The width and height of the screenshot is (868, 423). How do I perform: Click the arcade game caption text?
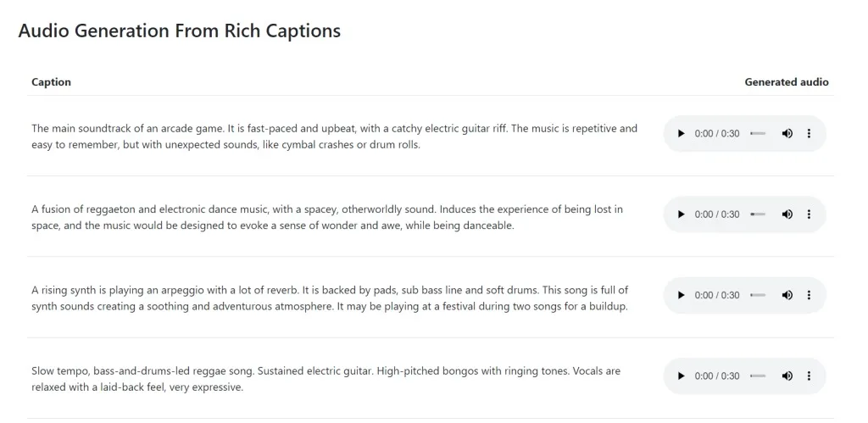(334, 136)
